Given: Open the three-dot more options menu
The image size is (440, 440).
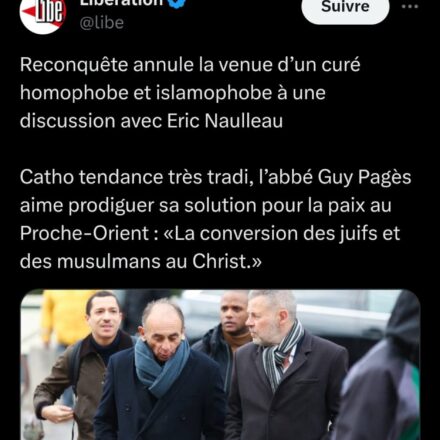Looking at the screenshot, I should pyautogui.click(x=410, y=7).
